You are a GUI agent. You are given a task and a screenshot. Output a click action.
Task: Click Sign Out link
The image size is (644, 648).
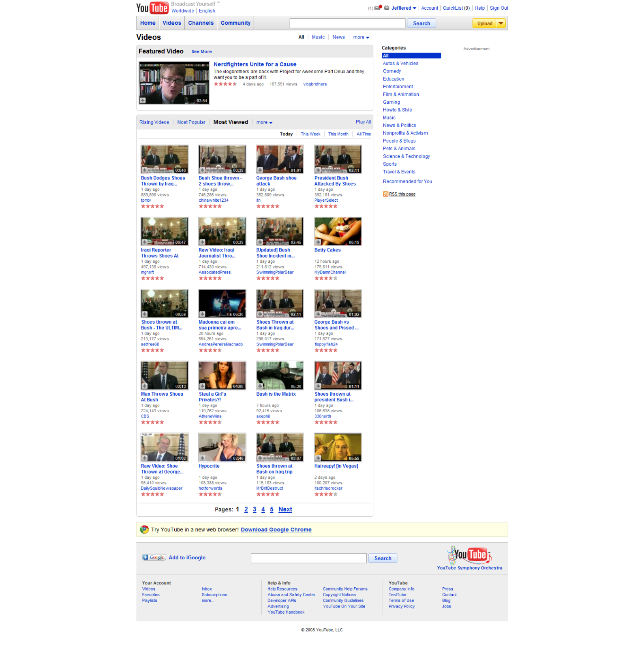pos(499,8)
